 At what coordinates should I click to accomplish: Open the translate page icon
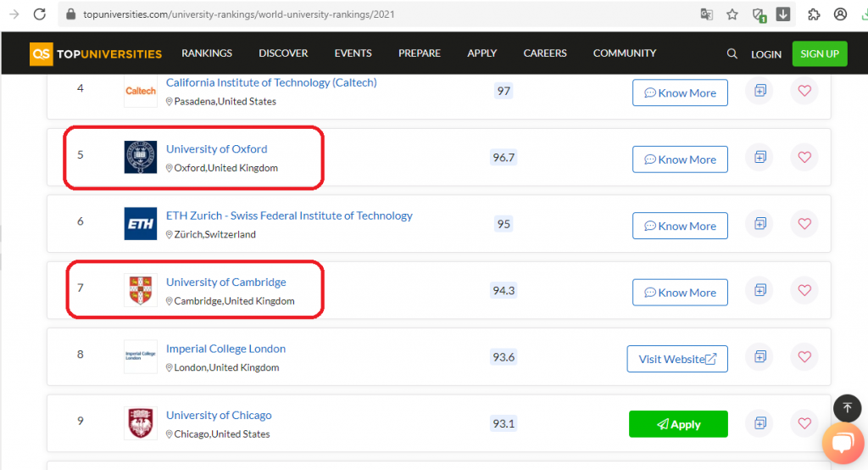tap(706, 14)
